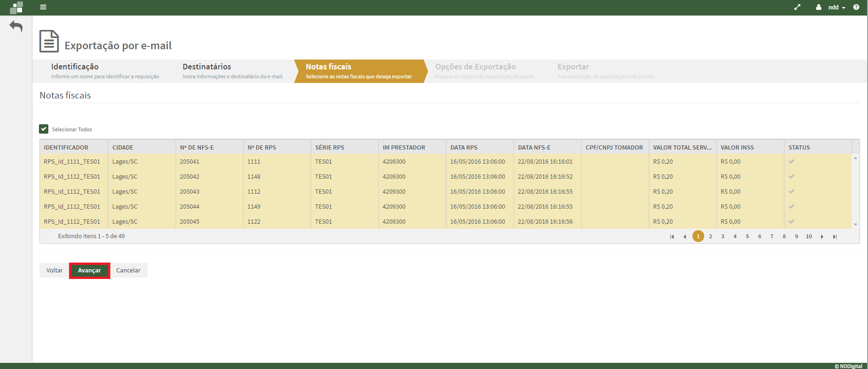Uncheck the Selecionar Todos checkbox
868x369 pixels.
coord(44,129)
